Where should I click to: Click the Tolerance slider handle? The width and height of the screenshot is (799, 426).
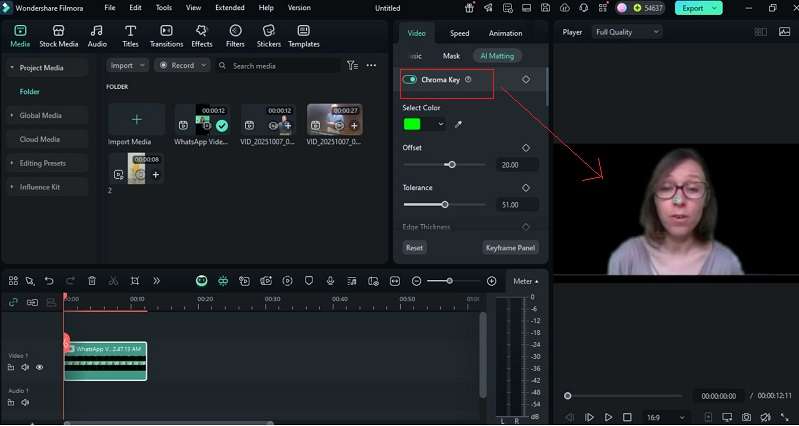pyautogui.click(x=445, y=204)
